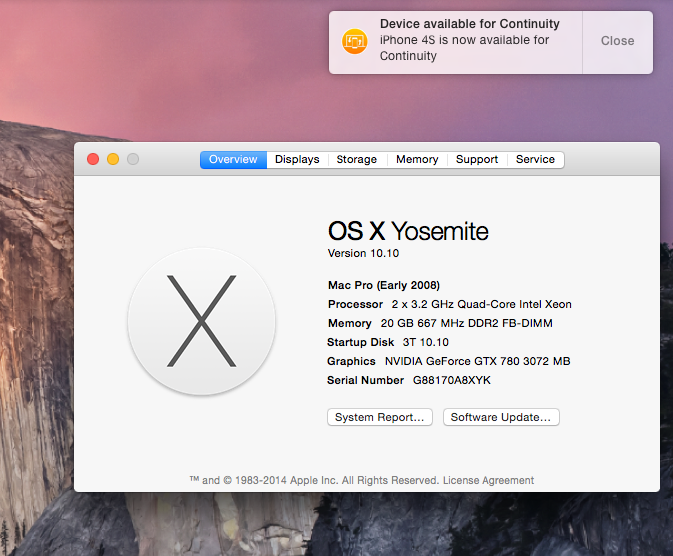Select the Overview tab

233,160
